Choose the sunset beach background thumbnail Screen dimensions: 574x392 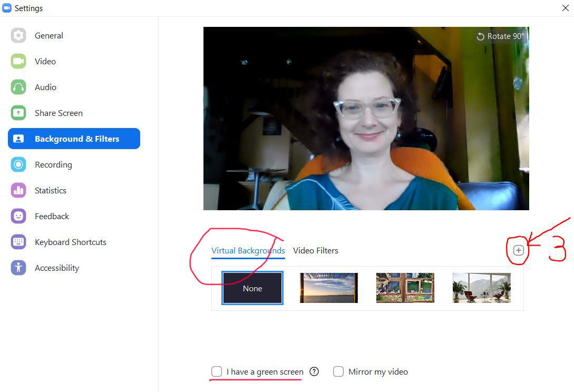tap(329, 288)
